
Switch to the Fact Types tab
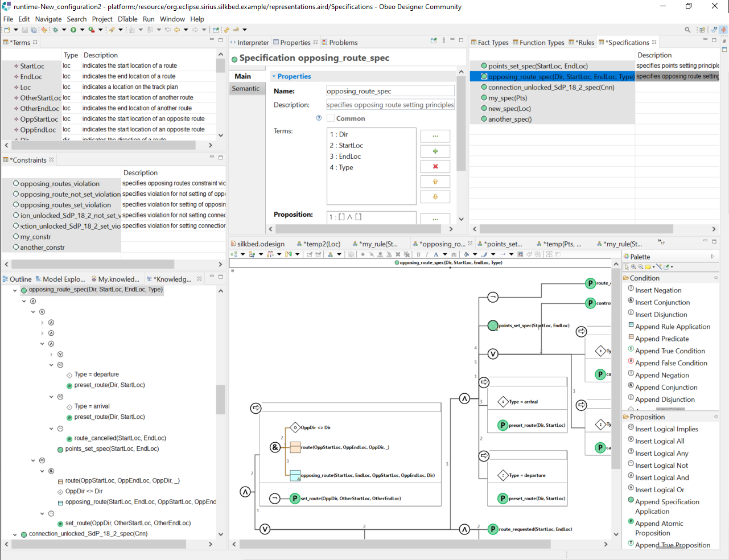click(489, 43)
